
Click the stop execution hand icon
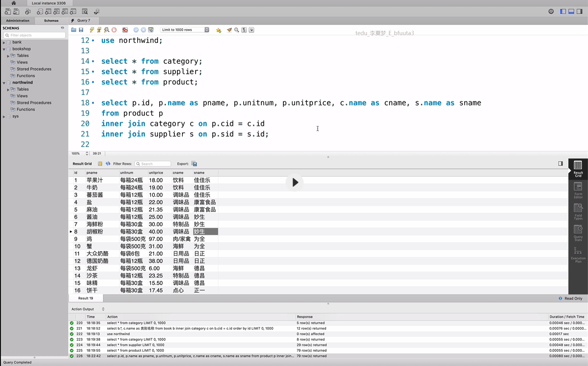(114, 30)
